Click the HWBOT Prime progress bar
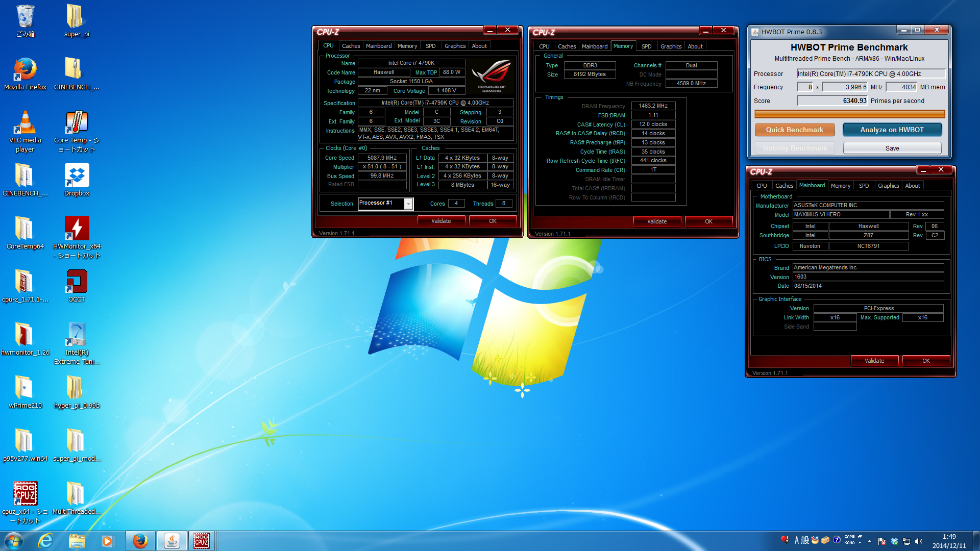980x551 pixels. pyautogui.click(x=849, y=114)
